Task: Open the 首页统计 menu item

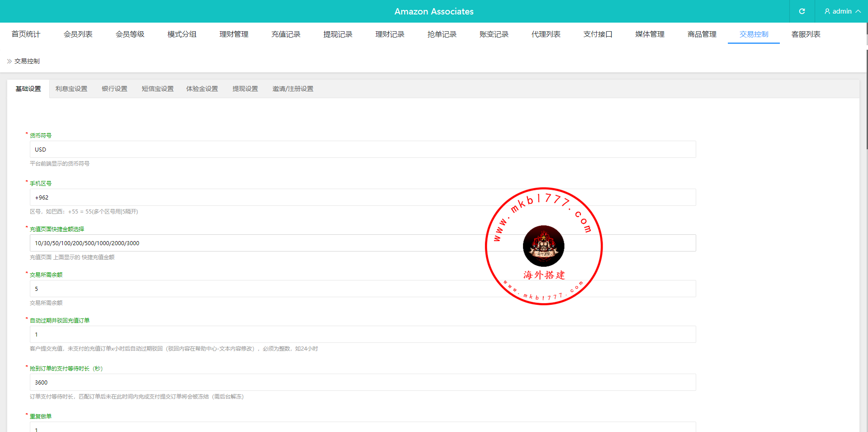Action: click(26, 34)
